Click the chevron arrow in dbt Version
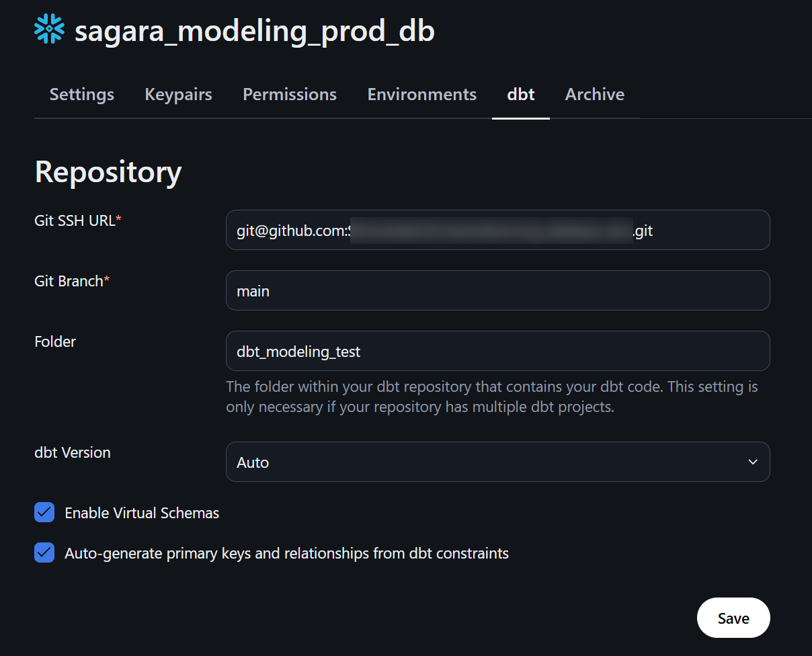 click(753, 462)
